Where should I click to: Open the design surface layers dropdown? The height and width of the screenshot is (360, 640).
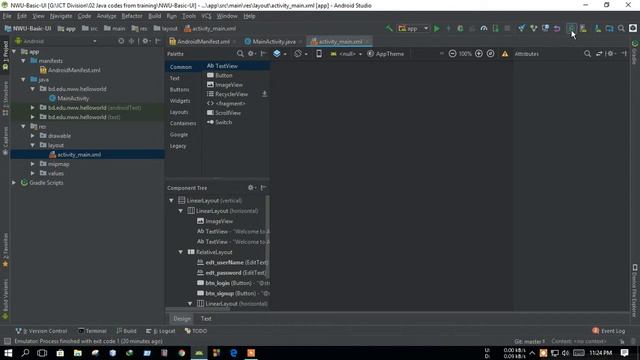[x=280, y=54]
